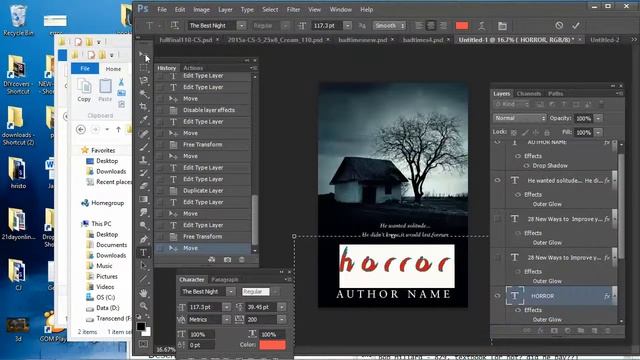Toggle Drop Shadow effect visibility on Author Name layer
Viewport: 640px width, 360px height.
point(526,166)
